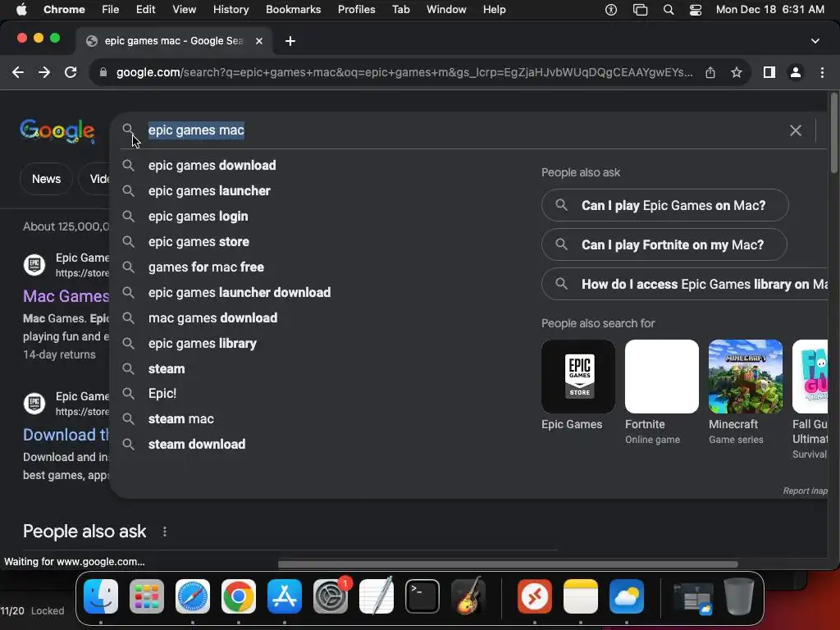Open the Chrome three-dot menu

coord(822,72)
